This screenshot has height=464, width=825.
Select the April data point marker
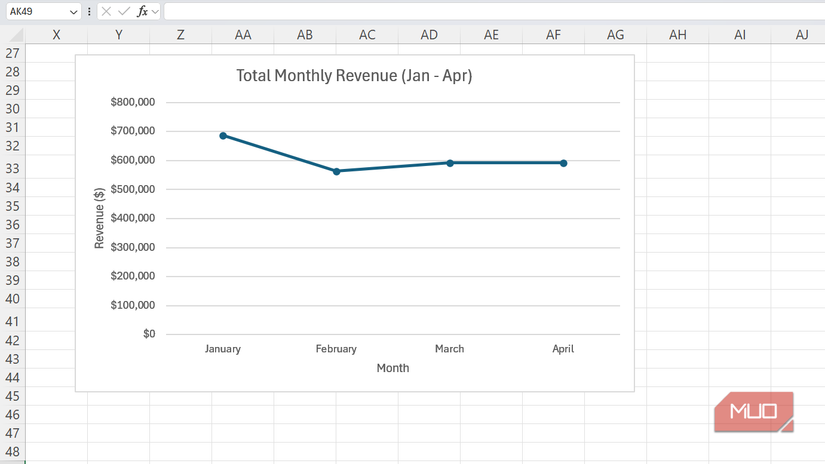(x=563, y=163)
